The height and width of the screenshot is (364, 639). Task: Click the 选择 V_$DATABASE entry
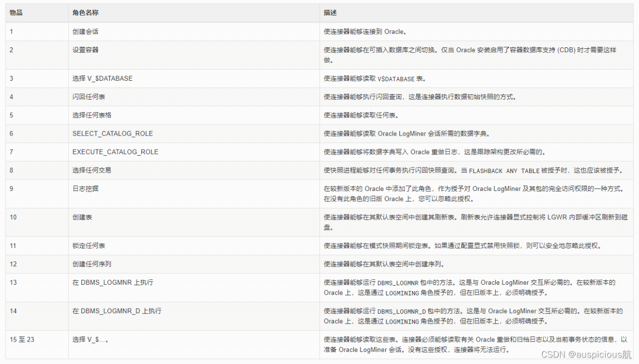102,78
